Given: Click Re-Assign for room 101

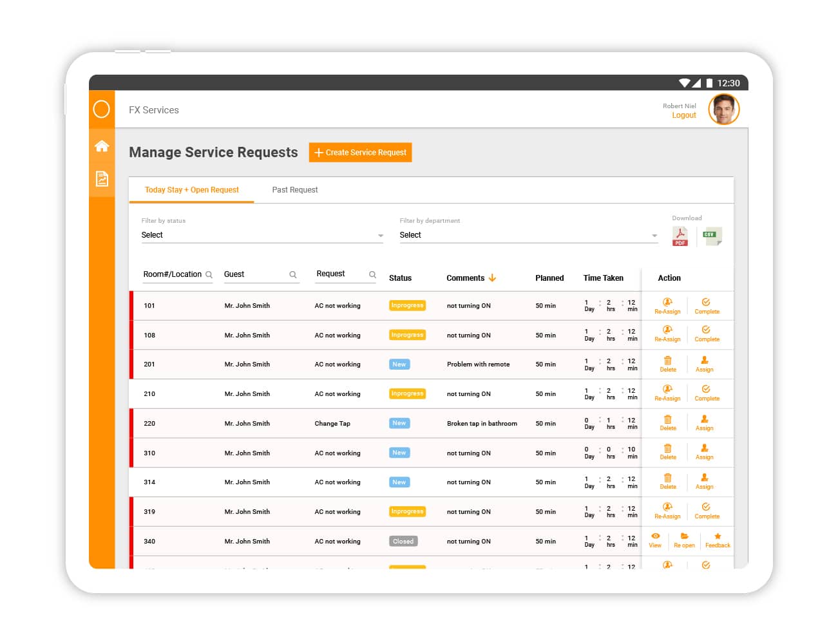Looking at the screenshot, I should (667, 306).
